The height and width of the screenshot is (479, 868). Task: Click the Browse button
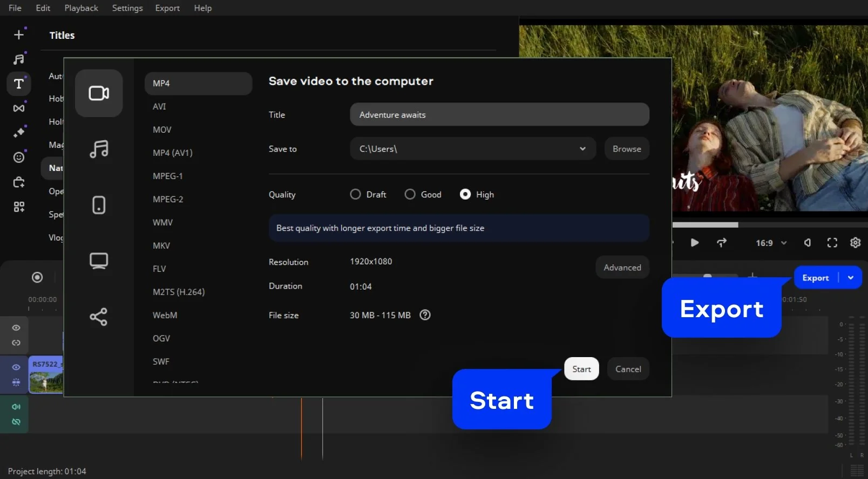627,149
